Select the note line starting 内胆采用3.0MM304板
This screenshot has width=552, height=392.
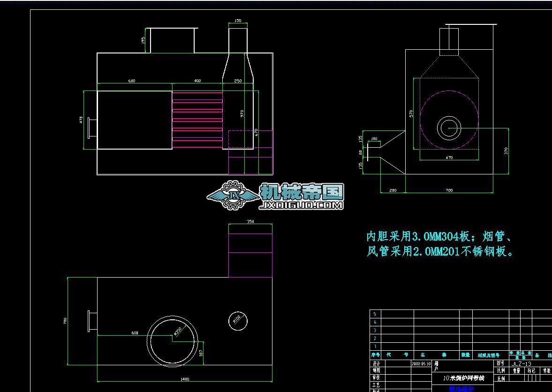[x=439, y=236]
